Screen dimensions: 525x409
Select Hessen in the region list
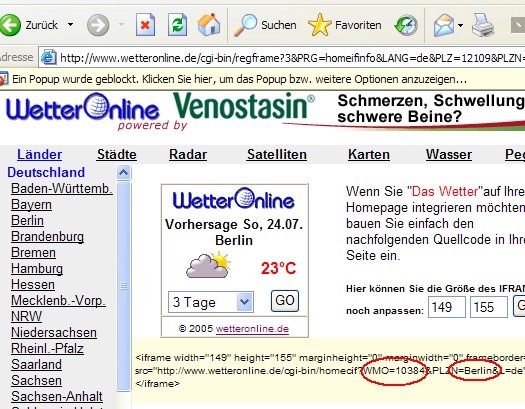[x=33, y=284]
